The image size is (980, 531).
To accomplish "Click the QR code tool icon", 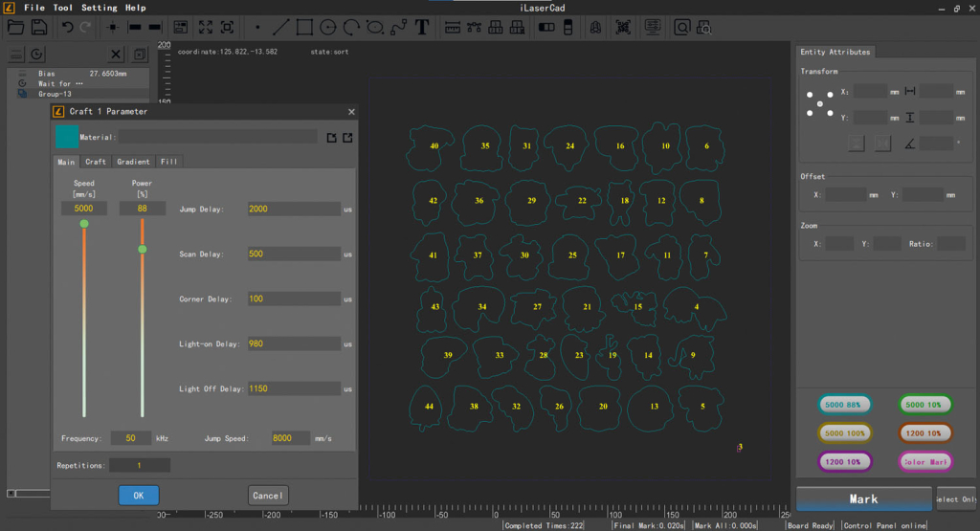I will click(x=623, y=27).
